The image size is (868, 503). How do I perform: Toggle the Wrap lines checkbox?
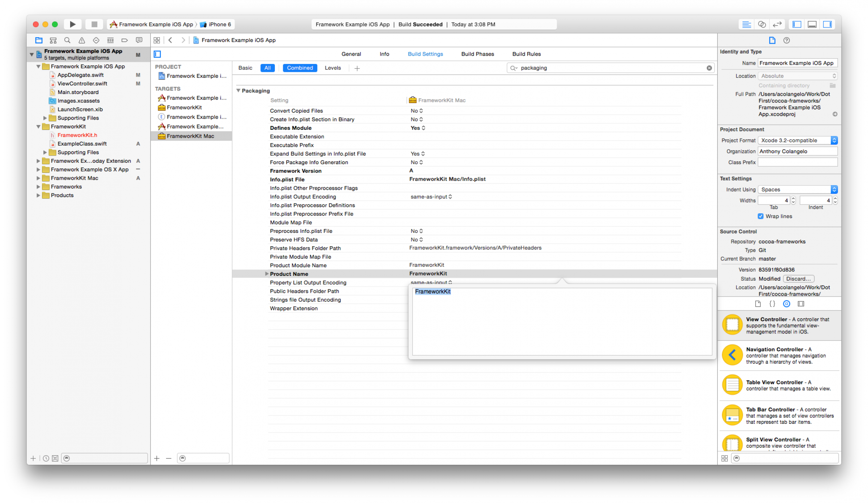coord(761,216)
